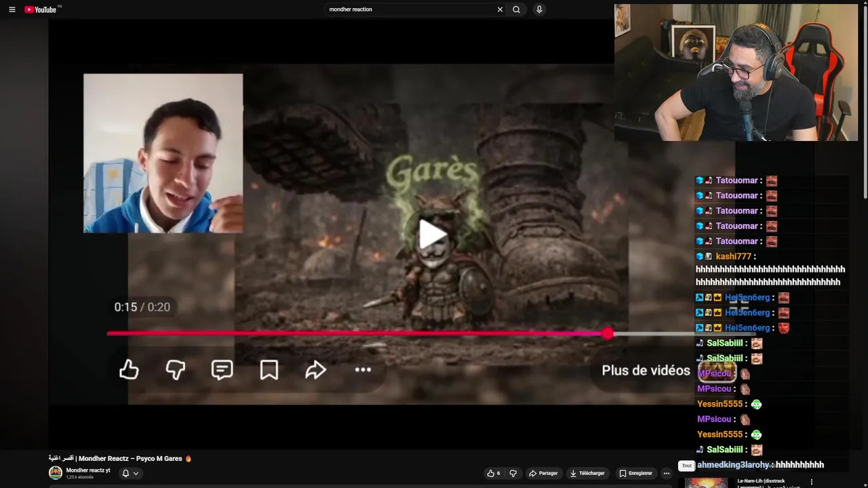Seek along the red video progress bar
The width and height of the screenshot is (868, 488).
(x=358, y=333)
